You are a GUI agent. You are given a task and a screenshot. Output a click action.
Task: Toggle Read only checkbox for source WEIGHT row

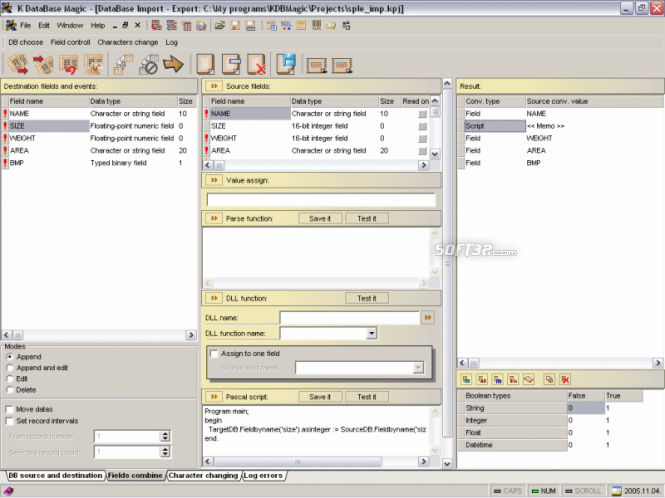pos(422,139)
